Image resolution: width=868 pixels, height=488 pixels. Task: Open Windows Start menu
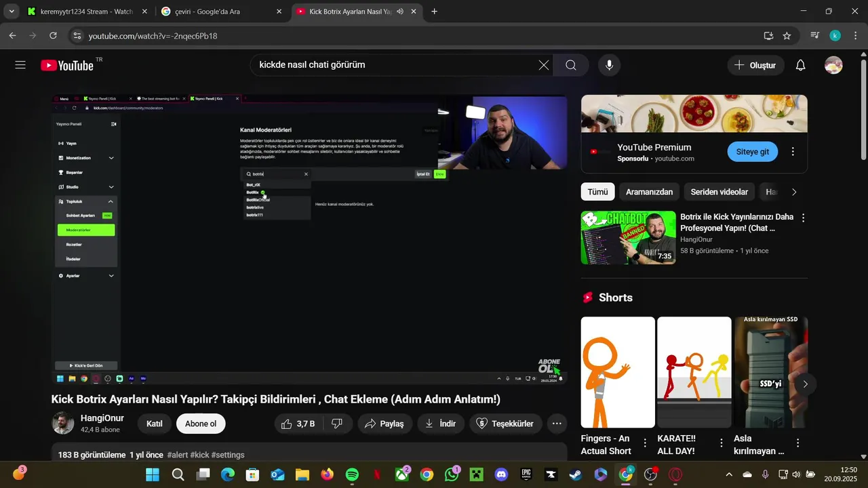[x=153, y=474]
